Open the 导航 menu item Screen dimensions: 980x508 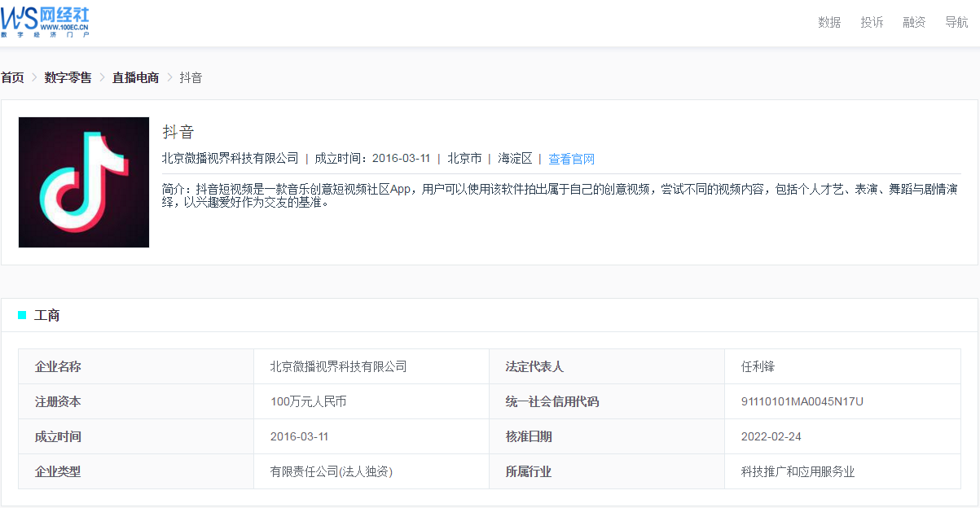(x=956, y=22)
